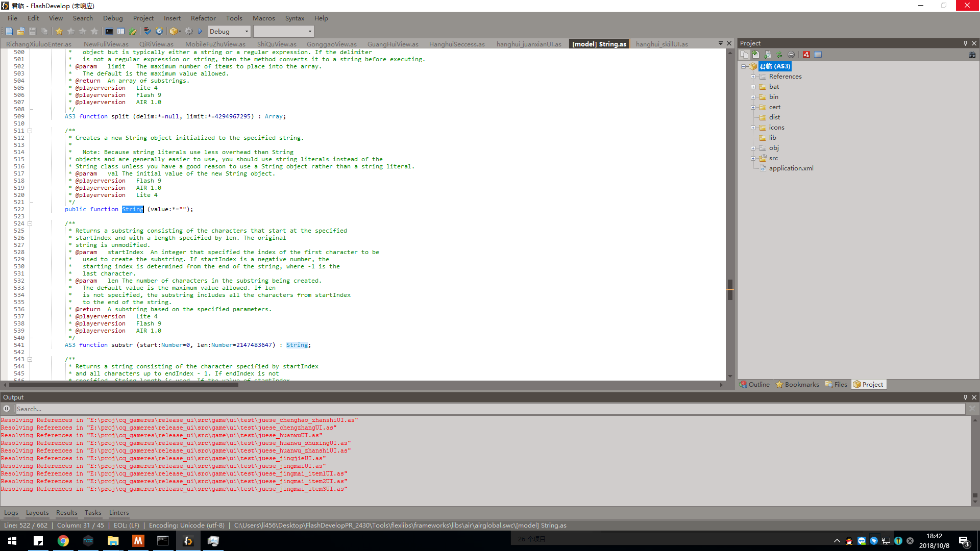980x551 pixels.
Task: Toggle a bookmark with the star icon
Action: point(59,31)
